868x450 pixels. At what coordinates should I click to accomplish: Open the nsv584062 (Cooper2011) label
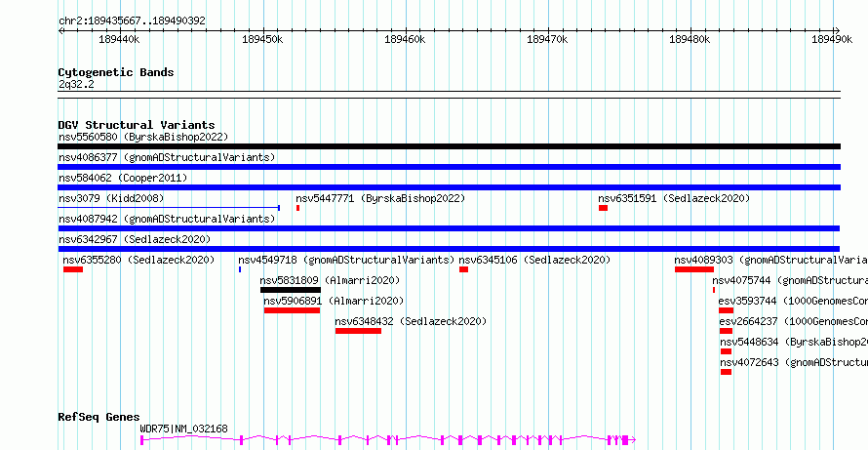123,178
